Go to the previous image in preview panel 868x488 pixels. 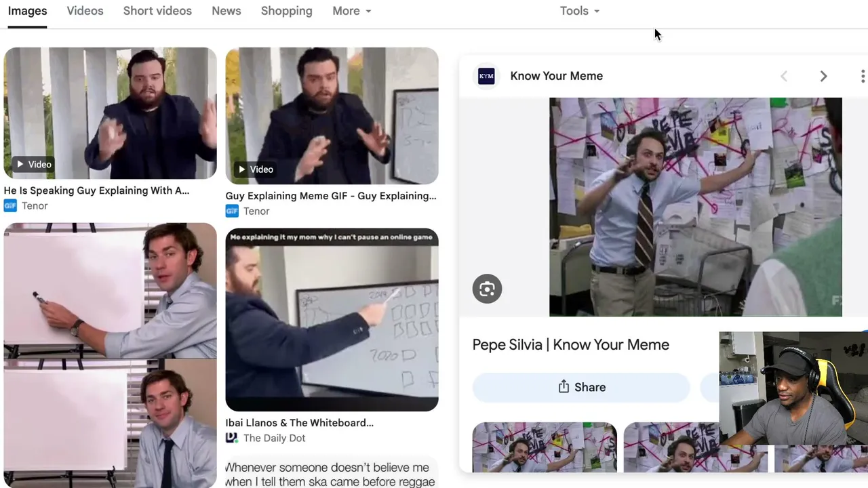click(784, 76)
